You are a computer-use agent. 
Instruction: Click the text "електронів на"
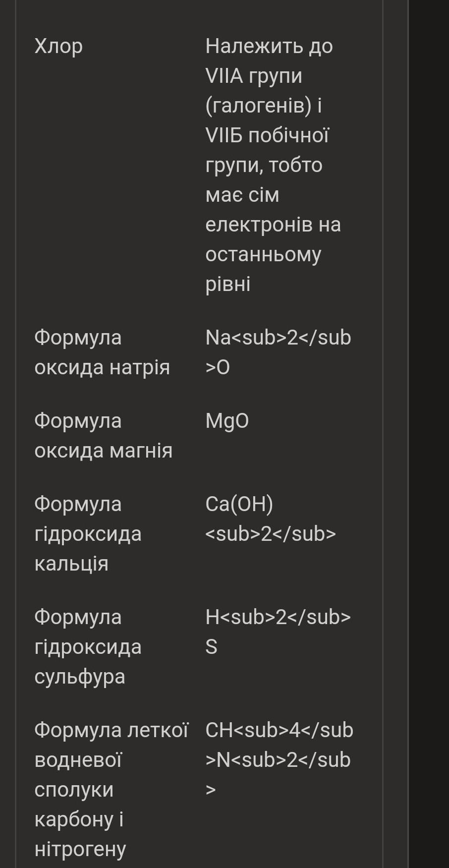[273, 225]
